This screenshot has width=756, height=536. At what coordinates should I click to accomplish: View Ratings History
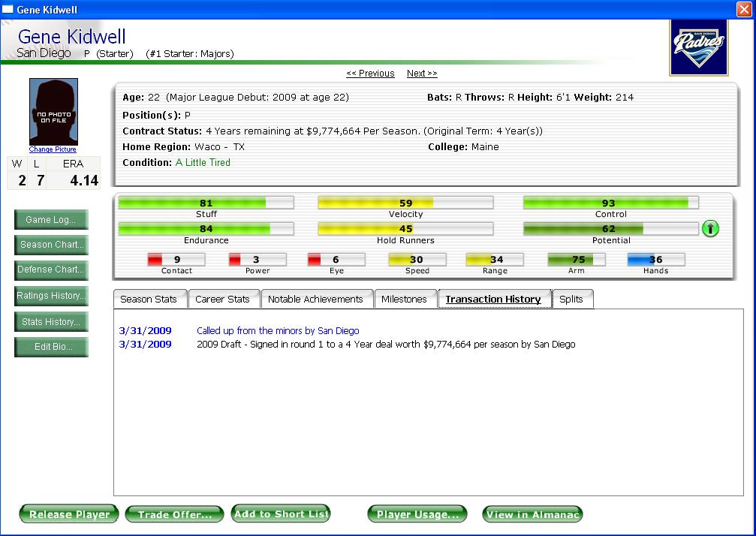click(51, 296)
